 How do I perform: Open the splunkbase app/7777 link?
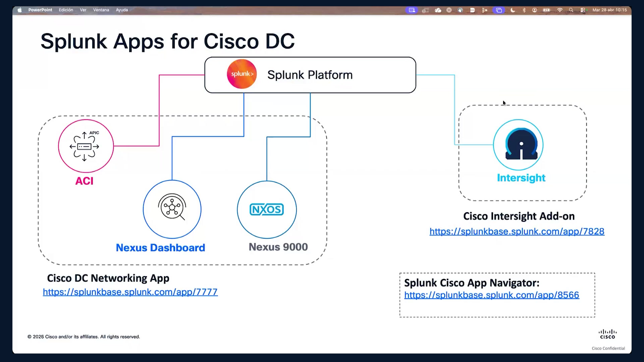[x=130, y=292]
